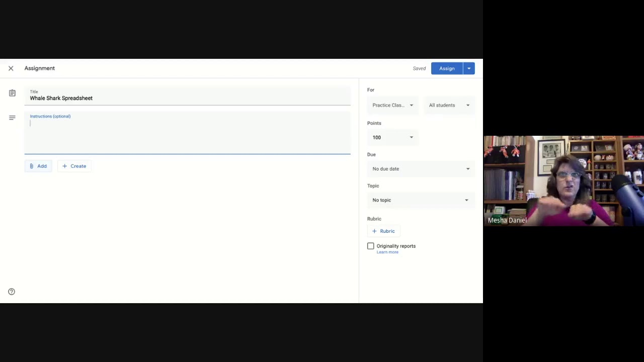The height and width of the screenshot is (362, 644).
Task: Open the No topic dropdown
Action: pyautogui.click(x=421, y=200)
